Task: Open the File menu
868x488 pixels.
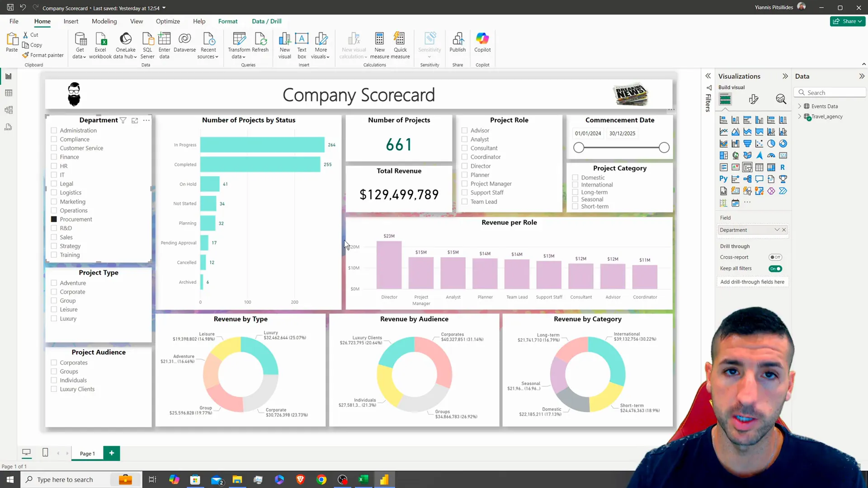Action: [x=14, y=21]
